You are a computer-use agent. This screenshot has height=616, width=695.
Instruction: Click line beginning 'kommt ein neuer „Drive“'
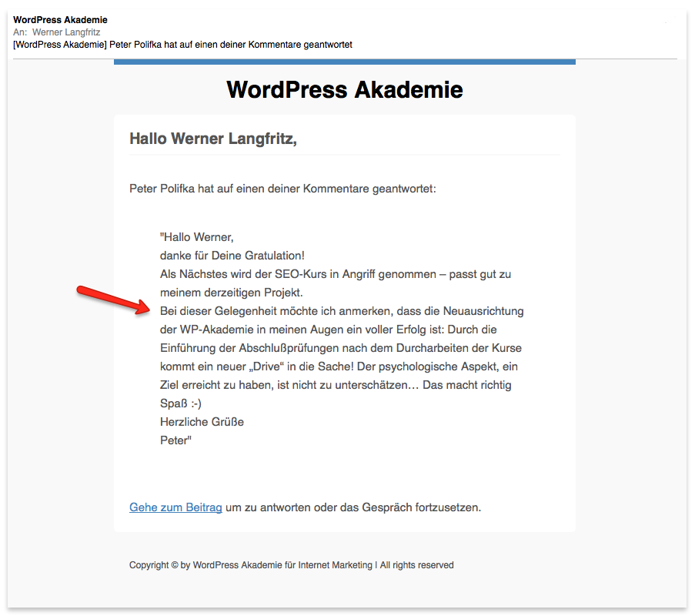click(339, 367)
